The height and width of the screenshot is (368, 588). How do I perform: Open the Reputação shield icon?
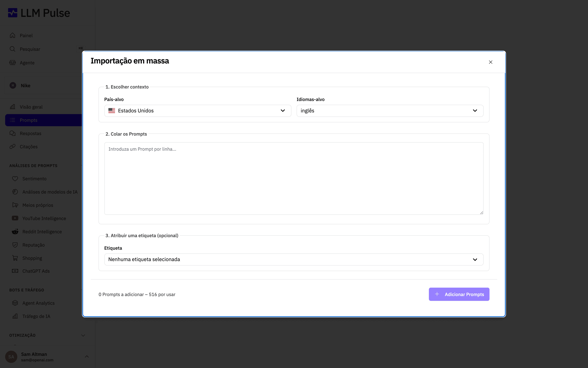(15, 245)
